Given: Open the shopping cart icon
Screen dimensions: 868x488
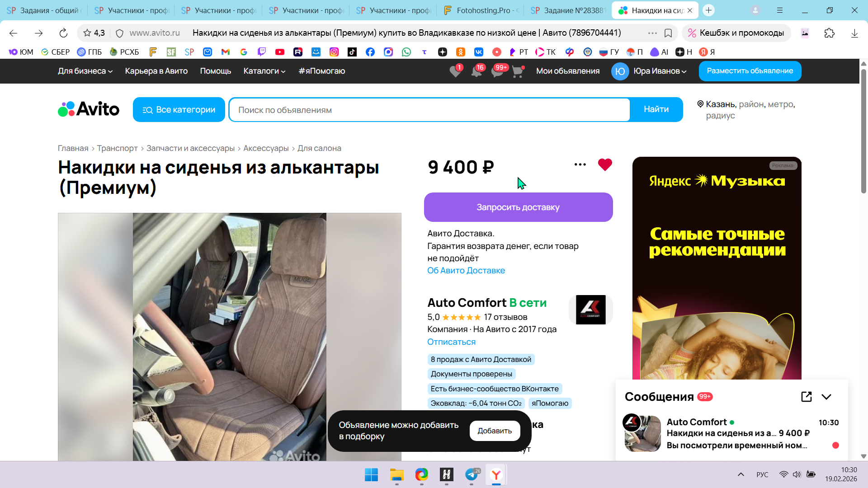Looking at the screenshot, I should [x=517, y=71].
